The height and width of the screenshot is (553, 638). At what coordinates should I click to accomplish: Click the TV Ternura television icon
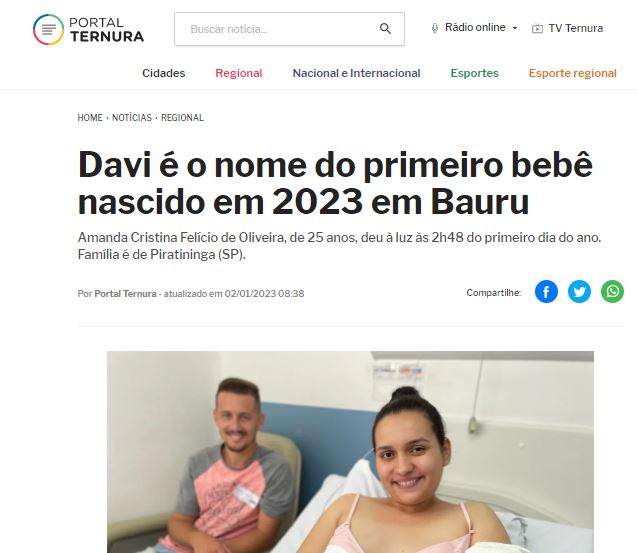click(x=537, y=28)
